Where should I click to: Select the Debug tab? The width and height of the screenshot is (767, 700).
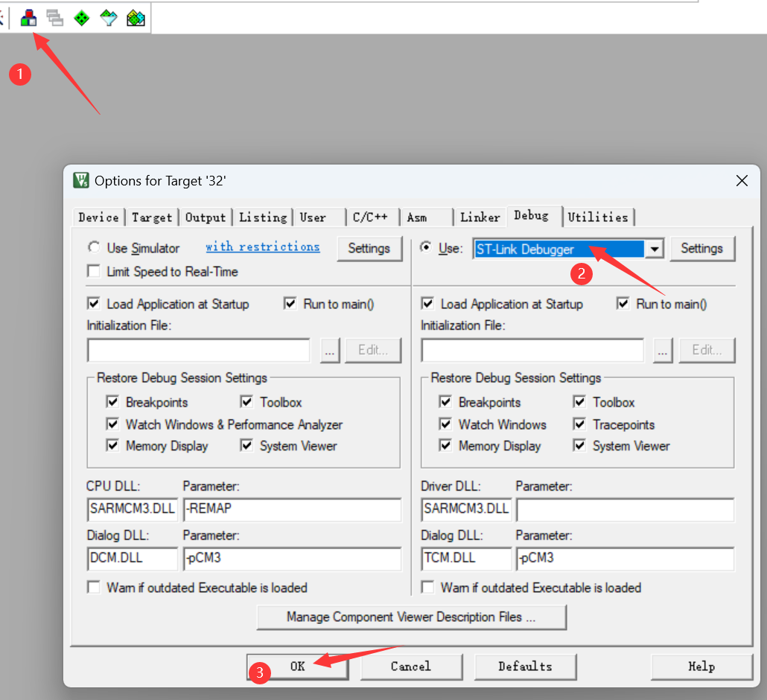(x=534, y=216)
